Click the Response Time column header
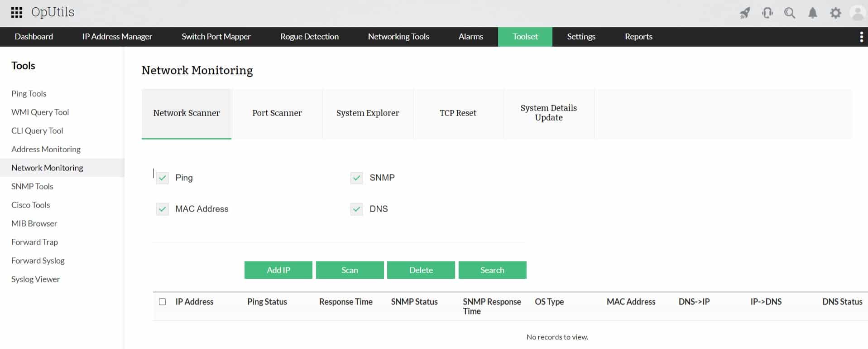868x349 pixels. pyautogui.click(x=346, y=302)
